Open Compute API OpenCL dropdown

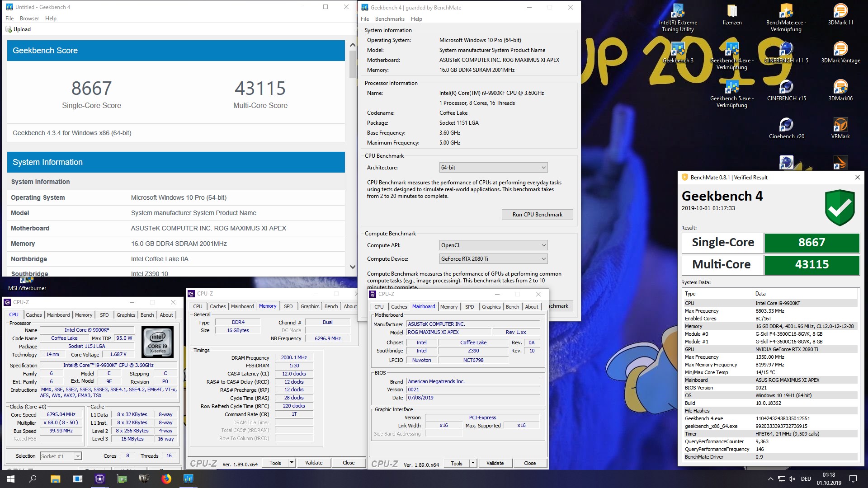(493, 245)
